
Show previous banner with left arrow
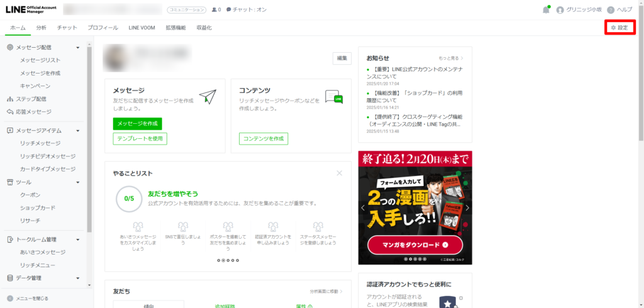tap(363, 208)
